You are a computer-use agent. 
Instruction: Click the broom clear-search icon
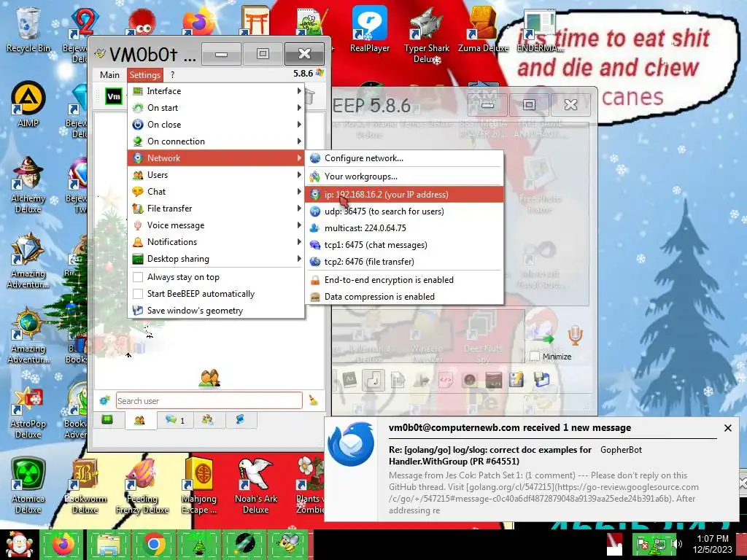click(x=314, y=400)
